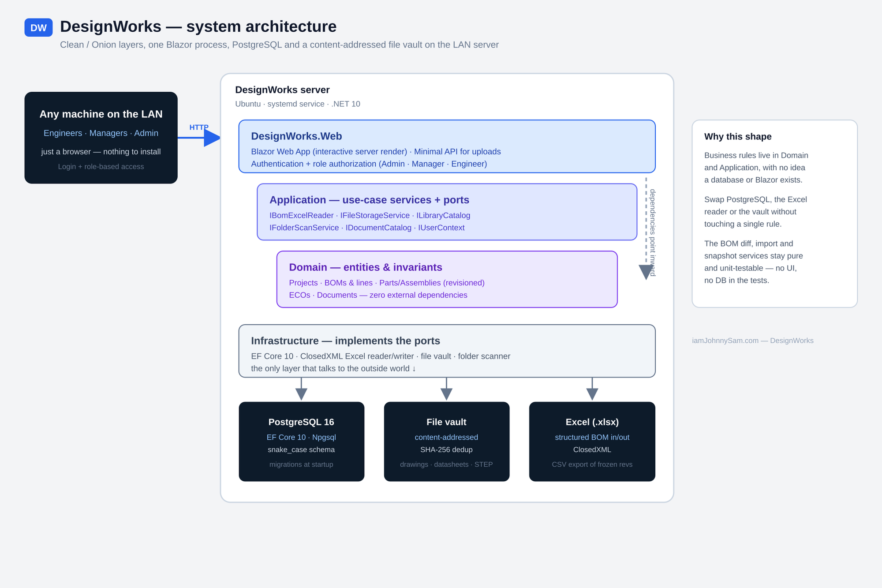882x588 pixels.
Task: Click the 'Business rules live in Domain' paragraph
Action: pos(756,167)
